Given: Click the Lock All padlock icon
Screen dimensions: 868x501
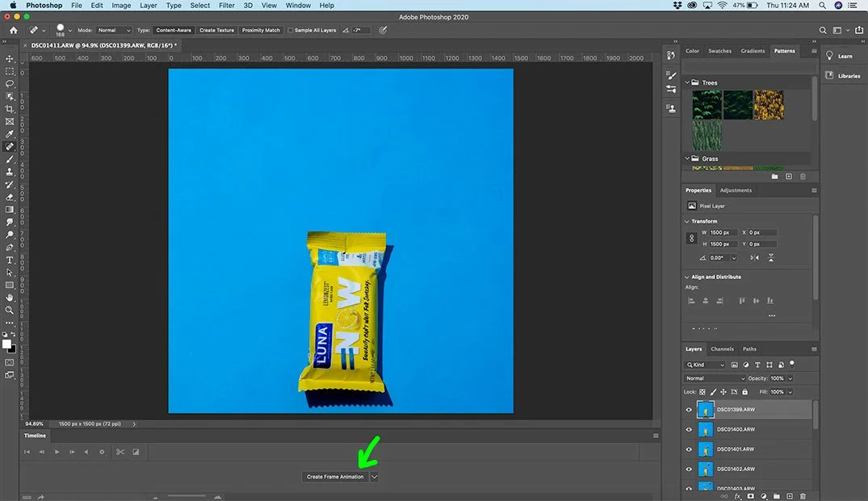Looking at the screenshot, I should pos(744,392).
